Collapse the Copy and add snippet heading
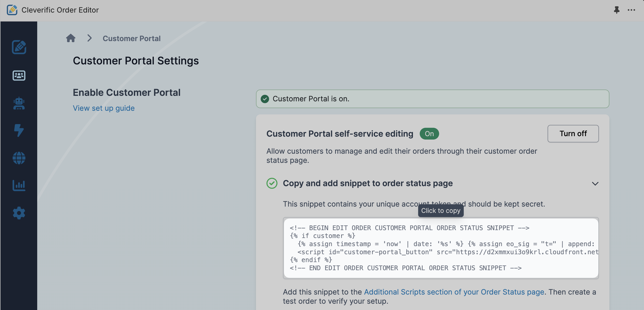This screenshot has height=310, width=644. pyautogui.click(x=368, y=183)
